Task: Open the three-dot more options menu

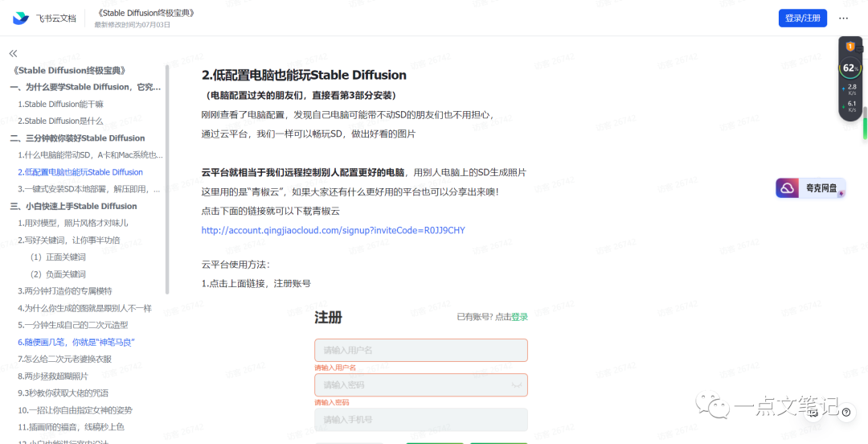Action: [843, 18]
